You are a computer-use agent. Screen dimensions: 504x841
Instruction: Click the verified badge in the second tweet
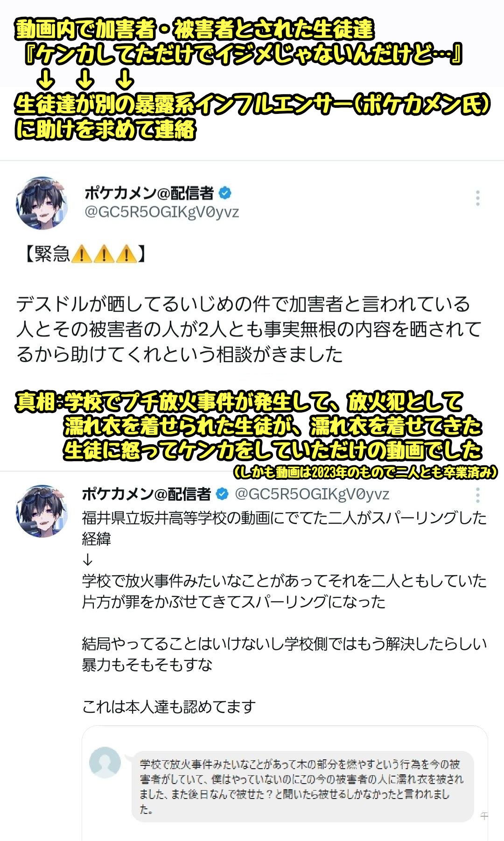pyautogui.click(x=222, y=494)
